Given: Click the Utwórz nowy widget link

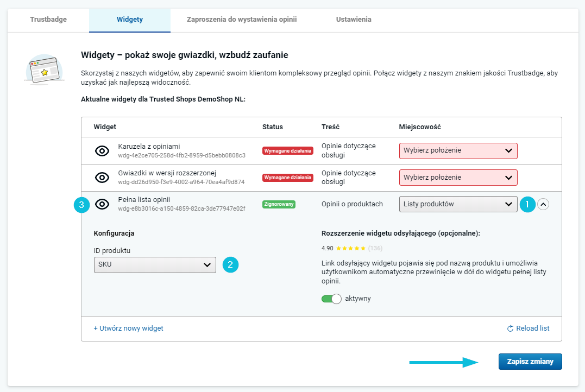Looking at the screenshot, I should coord(128,328).
